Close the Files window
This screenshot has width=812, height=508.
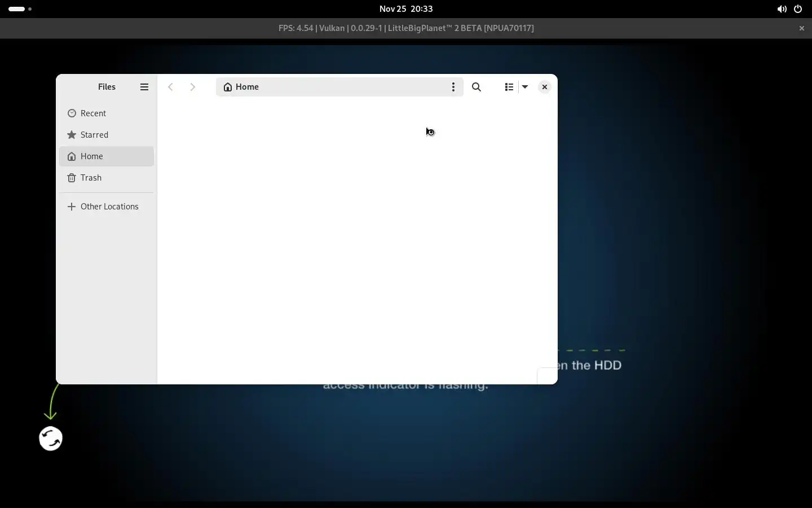pyautogui.click(x=544, y=87)
